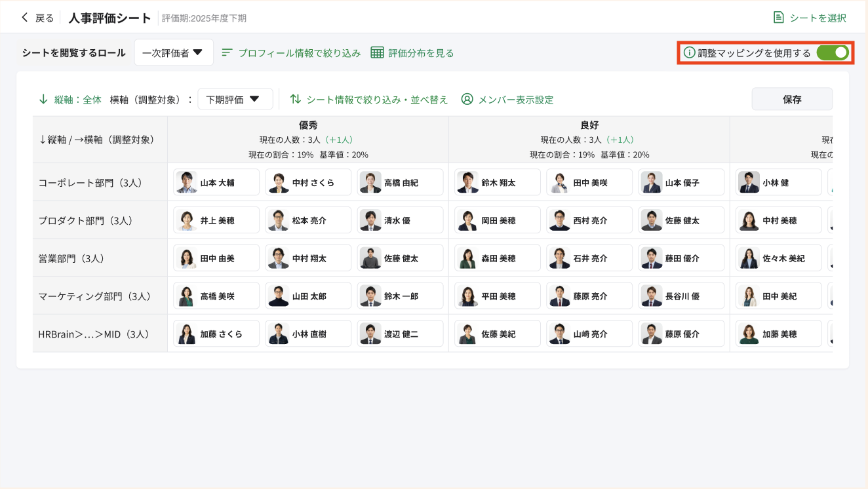868x489 pixels.
Task: Select the 鈴木 一郎 member card
Action: (x=401, y=295)
